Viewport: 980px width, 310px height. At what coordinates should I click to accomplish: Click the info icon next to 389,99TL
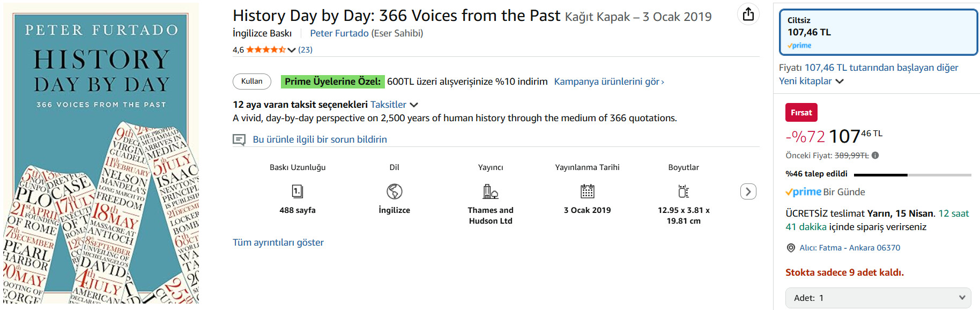[x=875, y=156]
